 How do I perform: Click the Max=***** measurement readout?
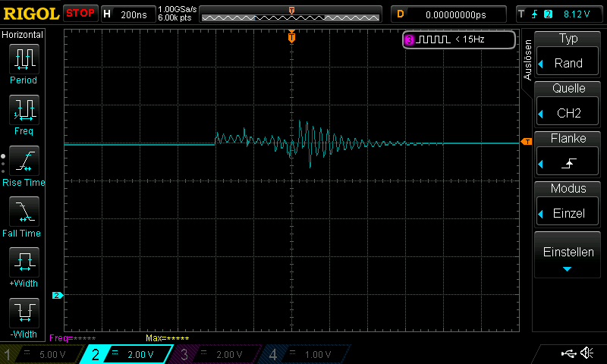[167, 338]
